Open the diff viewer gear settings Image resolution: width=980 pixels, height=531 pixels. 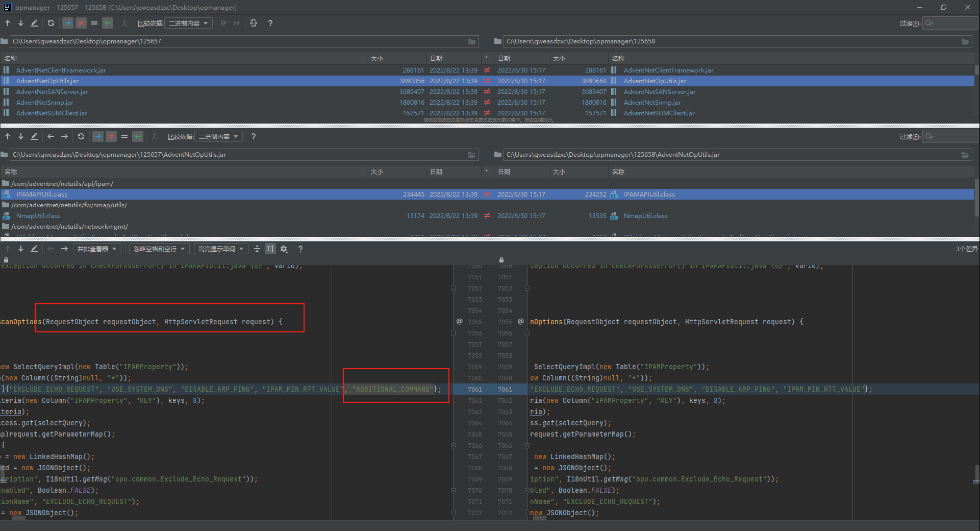(284, 249)
